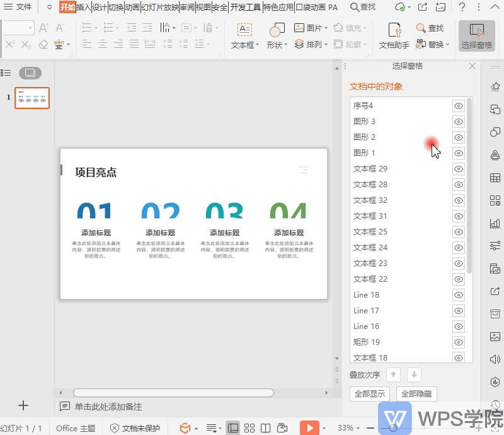Click the 全部显示 show all button
Viewport: 504px width, 435px height.
tap(370, 394)
